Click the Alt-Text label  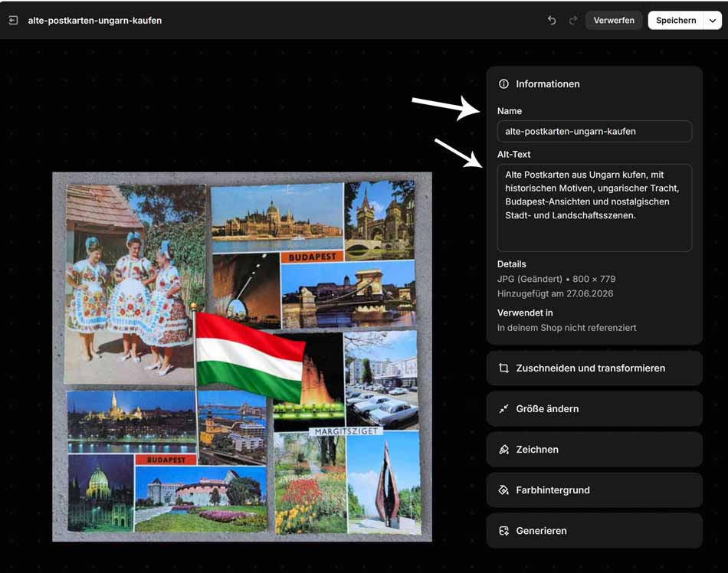click(514, 155)
